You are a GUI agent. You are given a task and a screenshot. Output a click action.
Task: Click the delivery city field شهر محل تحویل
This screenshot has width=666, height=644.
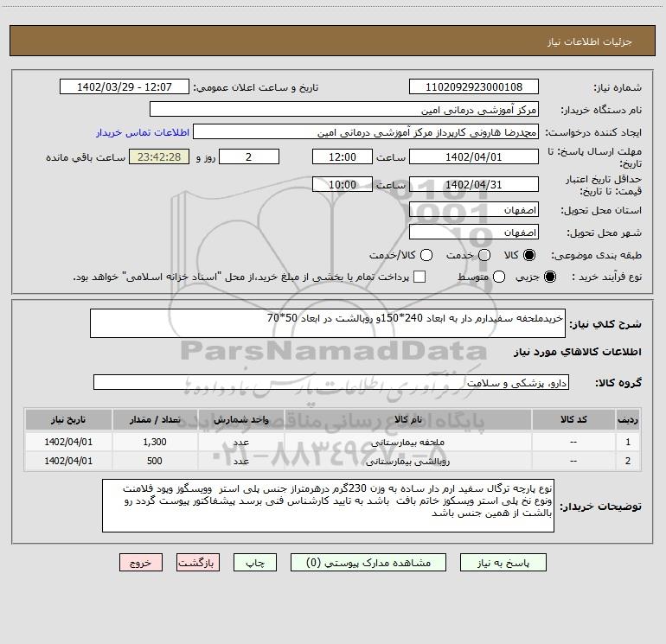click(474, 233)
